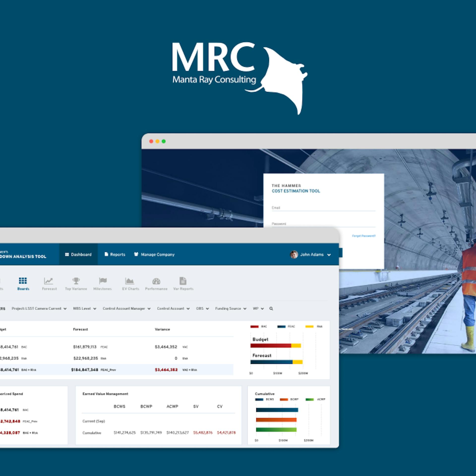This screenshot has width=476, height=476.
Task: Click the Current (Sep) row label
Action: 94,421
